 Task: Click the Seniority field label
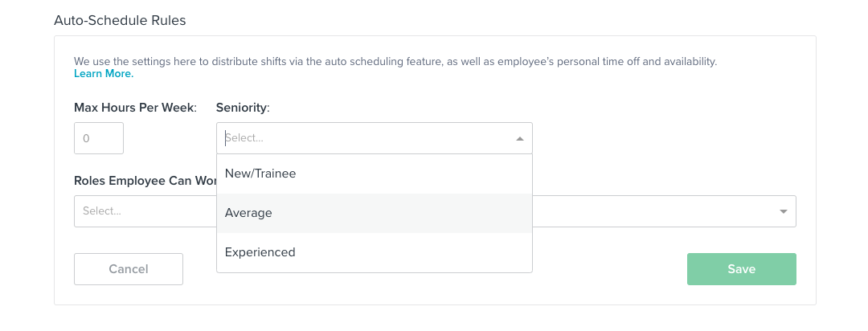[x=243, y=108]
